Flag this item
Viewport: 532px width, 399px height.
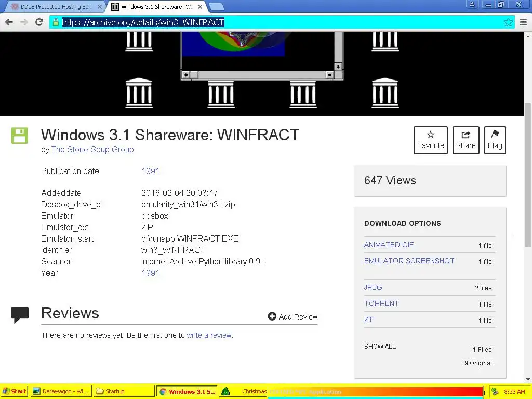pos(495,140)
